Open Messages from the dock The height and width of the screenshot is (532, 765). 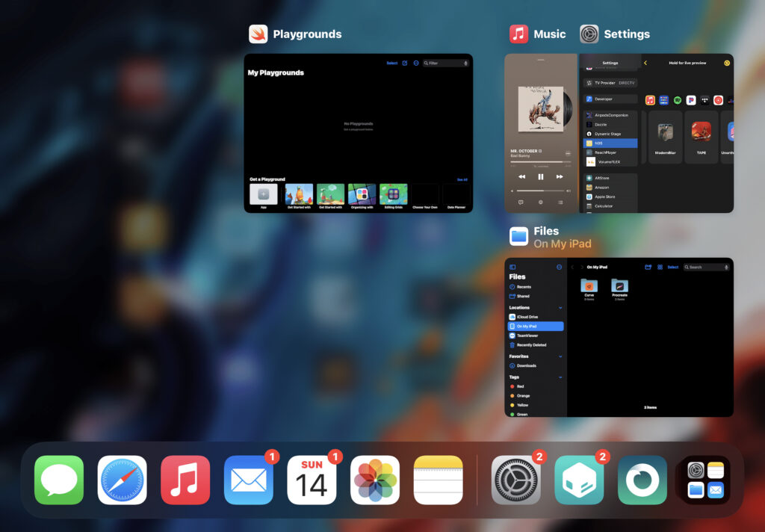click(58, 479)
